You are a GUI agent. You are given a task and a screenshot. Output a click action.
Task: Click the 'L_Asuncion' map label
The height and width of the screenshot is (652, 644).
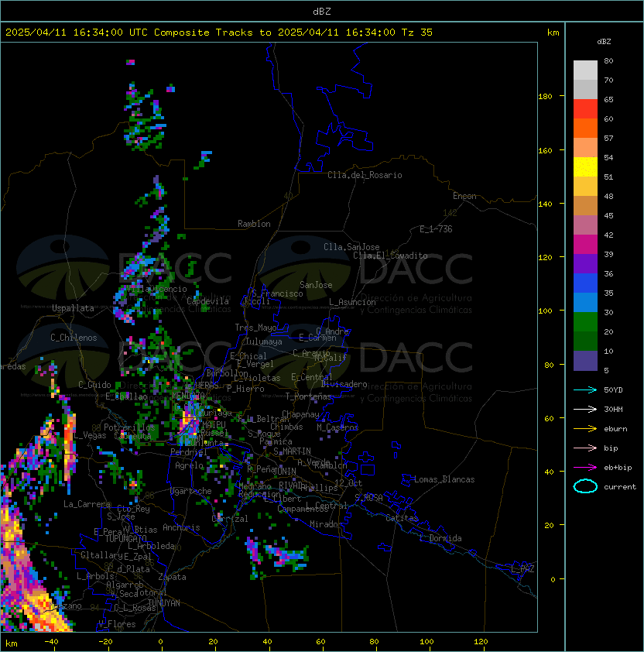point(352,302)
